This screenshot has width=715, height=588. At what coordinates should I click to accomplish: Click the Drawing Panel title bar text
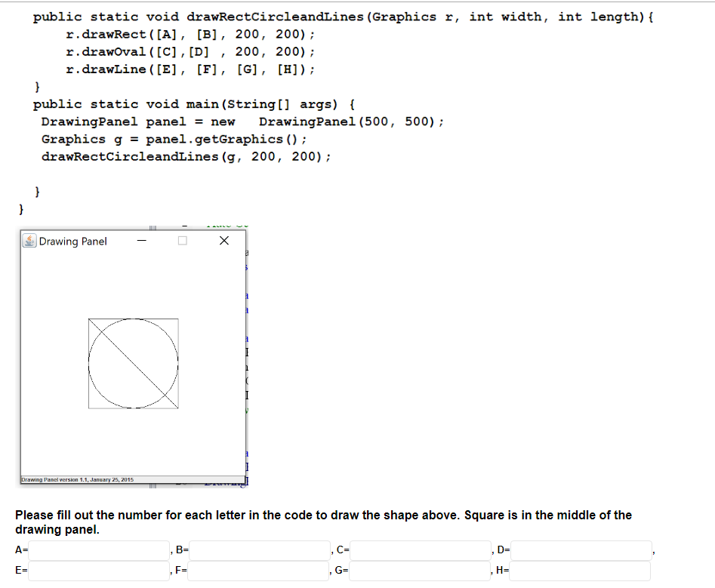73,241
